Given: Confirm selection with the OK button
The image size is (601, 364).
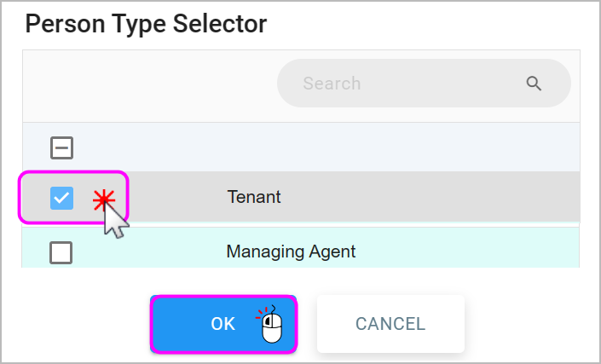Looking at the screenshot, I should tap(223, 324).
